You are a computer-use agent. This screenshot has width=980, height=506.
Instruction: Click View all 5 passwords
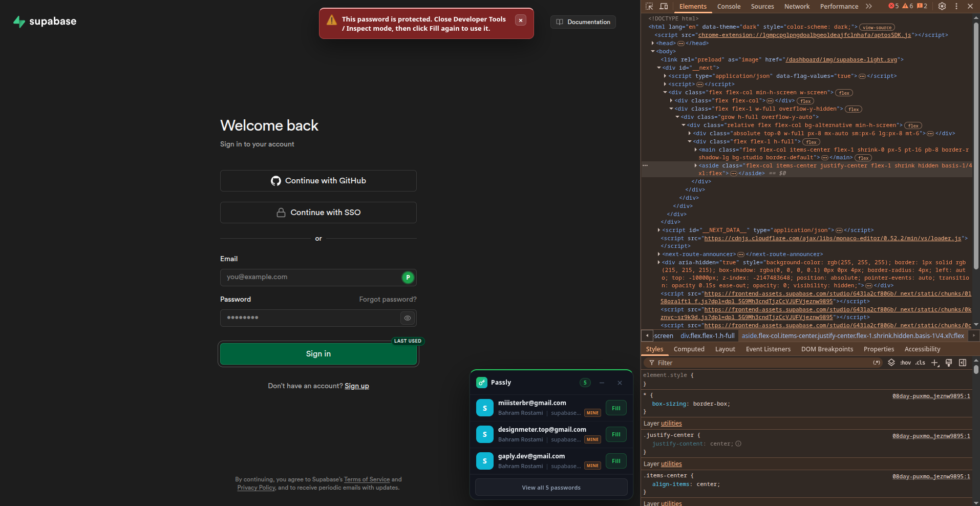click(551, 488)
